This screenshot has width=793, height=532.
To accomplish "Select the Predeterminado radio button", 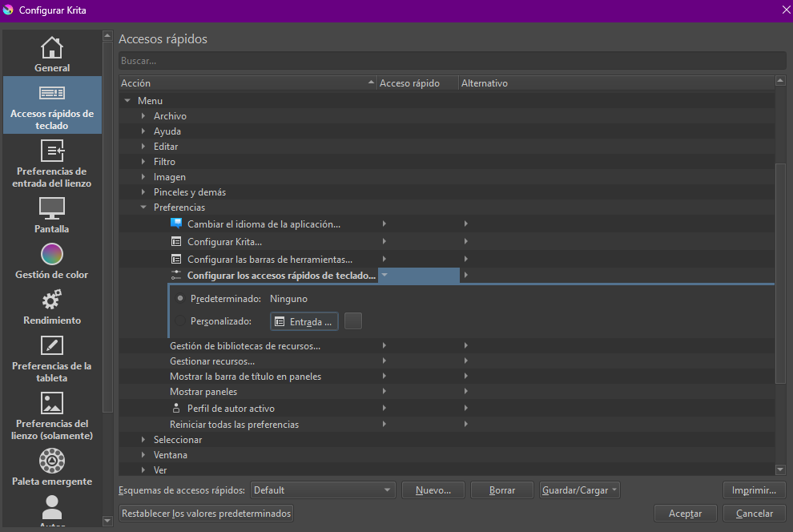I will [180, 299].
